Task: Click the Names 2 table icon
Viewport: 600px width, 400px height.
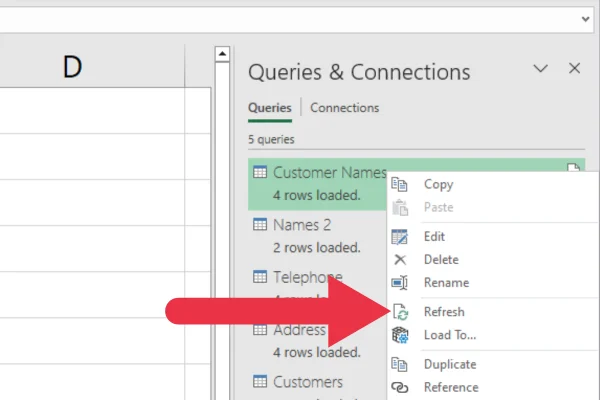Action: pyautogui.click(x=260, y=224)
